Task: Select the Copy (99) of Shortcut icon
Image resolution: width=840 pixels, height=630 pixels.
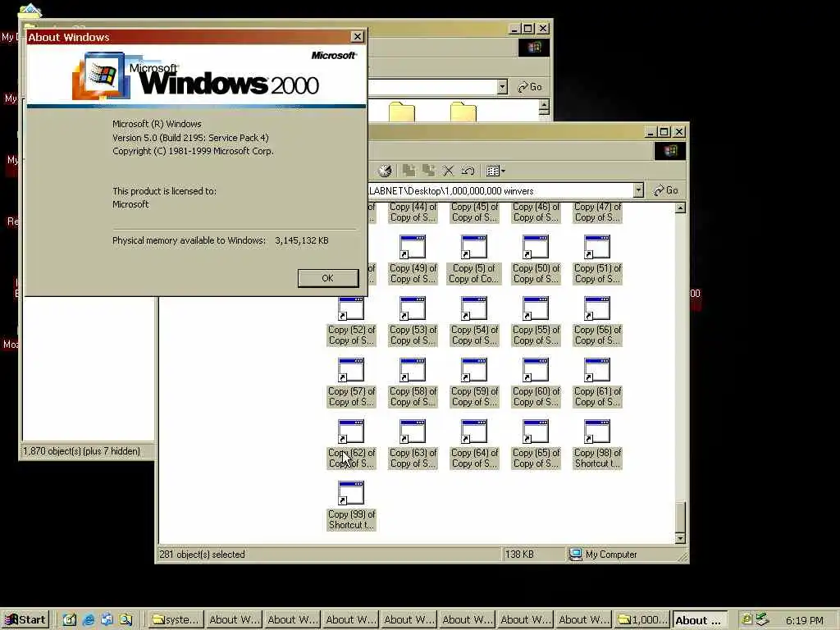Action: pos(351,493)
